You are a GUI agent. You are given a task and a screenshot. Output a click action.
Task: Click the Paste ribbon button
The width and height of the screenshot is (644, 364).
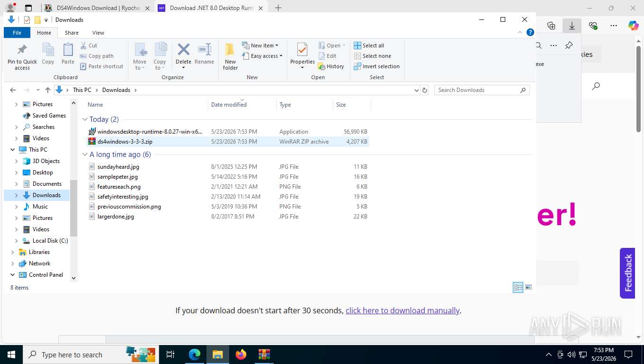tap(68, 54)
